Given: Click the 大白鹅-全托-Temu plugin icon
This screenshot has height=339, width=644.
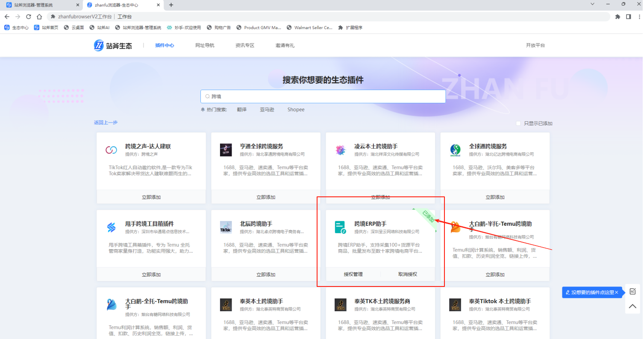Looking at the screenshot, I should pos(111,304).
